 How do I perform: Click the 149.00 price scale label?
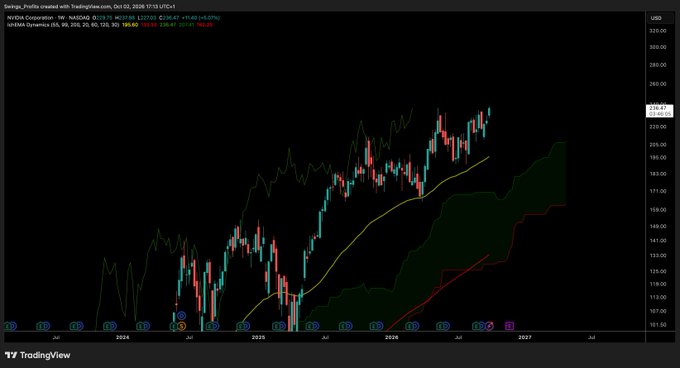(x=658, y=226)
